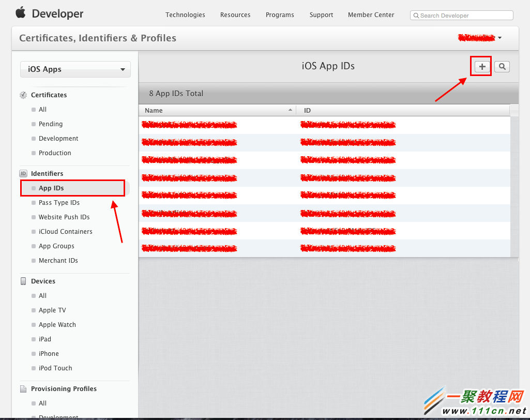Image resolution: width=530 pixels, height=420 pixels.
Task: Click the Developer title text
Action: [57, 13]
